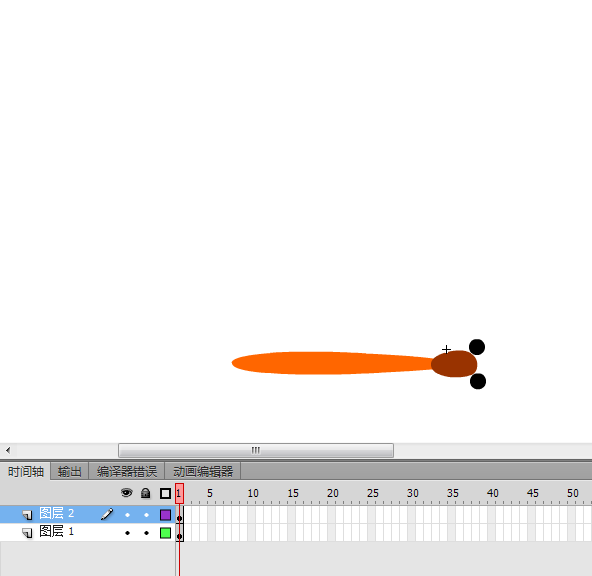
Task: Click the pencil icon on 图层 2
Action: [107, 514]
